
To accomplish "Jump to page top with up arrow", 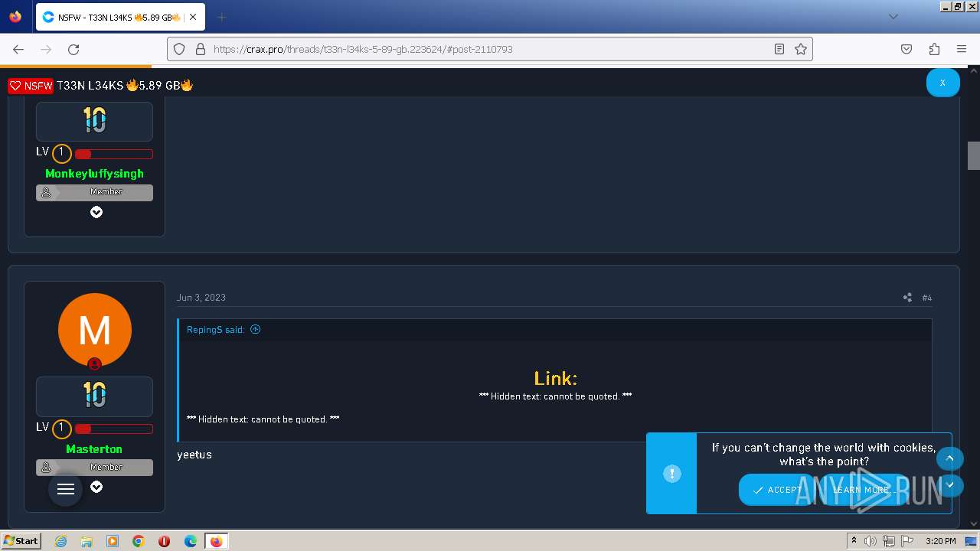I will (949, 458).
